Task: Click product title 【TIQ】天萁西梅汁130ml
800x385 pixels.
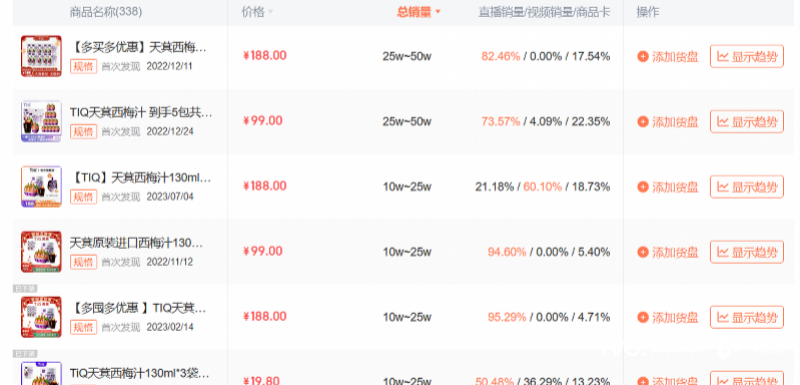Action: click(140, 178)
